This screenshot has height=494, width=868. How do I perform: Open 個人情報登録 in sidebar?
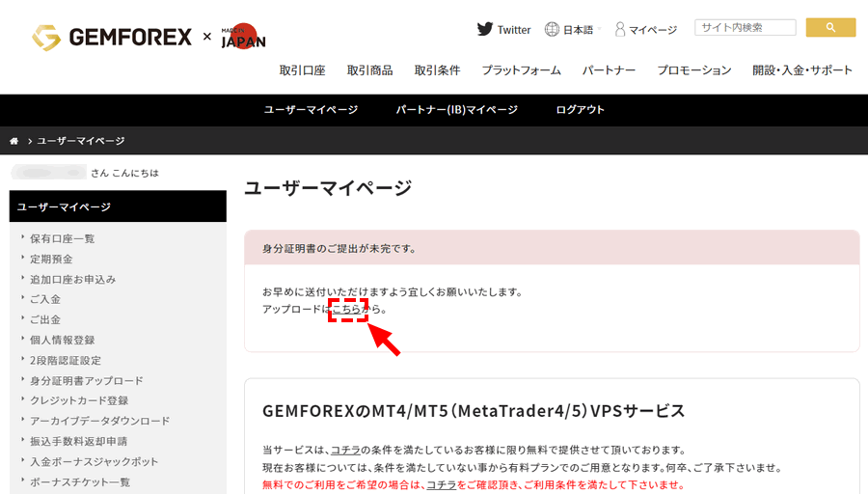62,340
